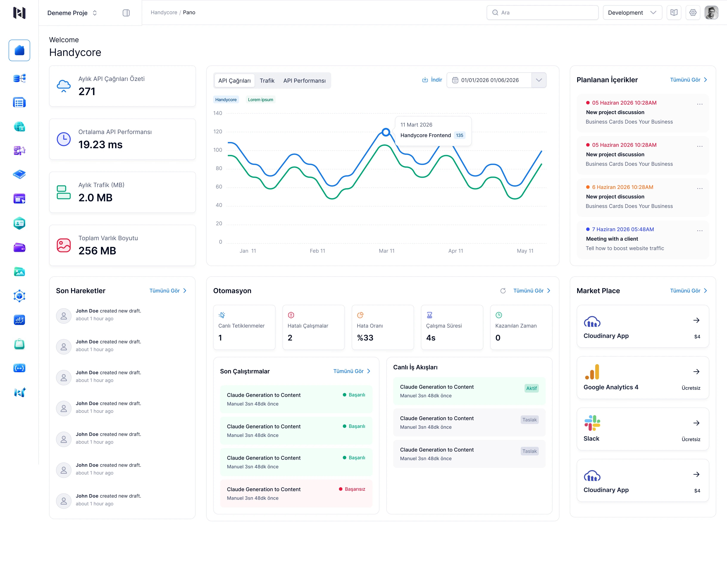727x588 pixels.
Task: Open options for 6 Haziran 2026 item
Action: coord(700,189)
